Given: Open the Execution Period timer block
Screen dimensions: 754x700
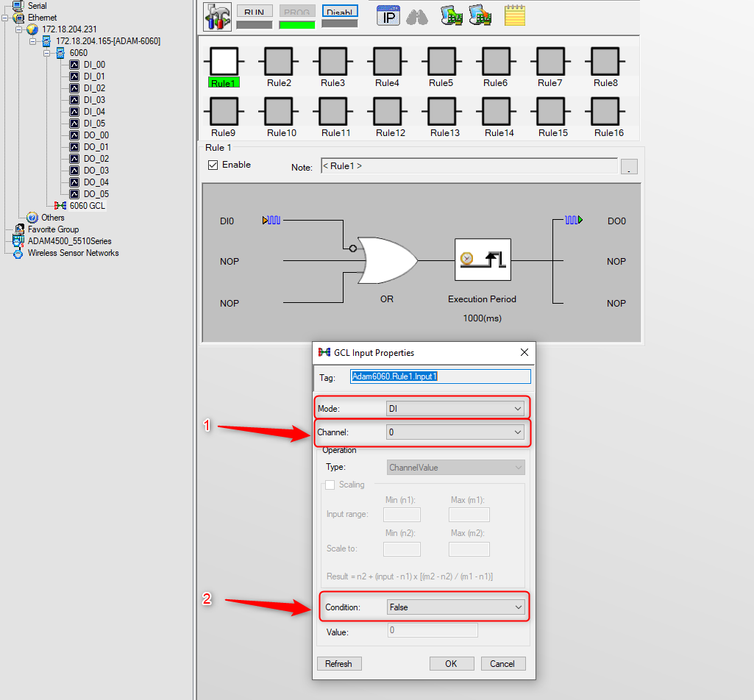Looking at the screenshot, I should coord(483,260).
